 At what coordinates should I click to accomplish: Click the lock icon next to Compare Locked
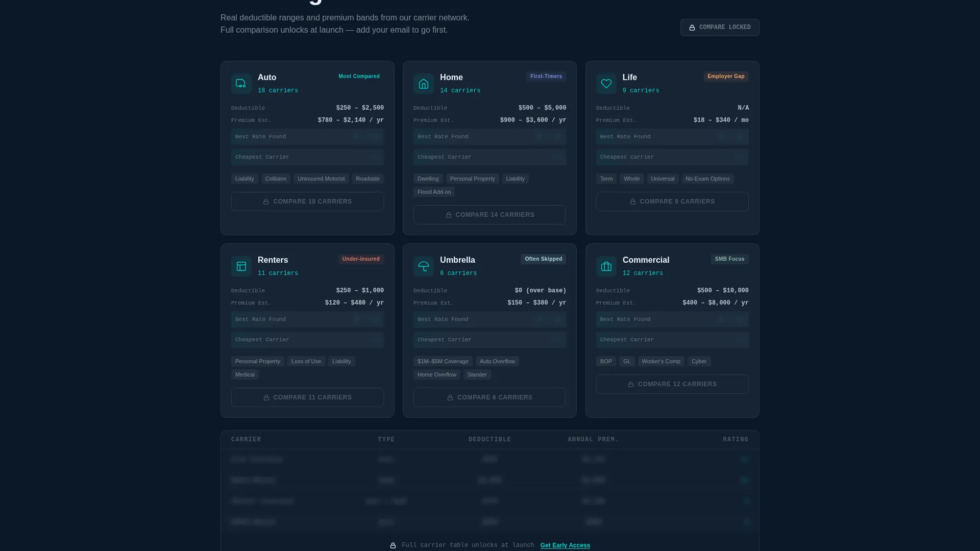[692, 28]
